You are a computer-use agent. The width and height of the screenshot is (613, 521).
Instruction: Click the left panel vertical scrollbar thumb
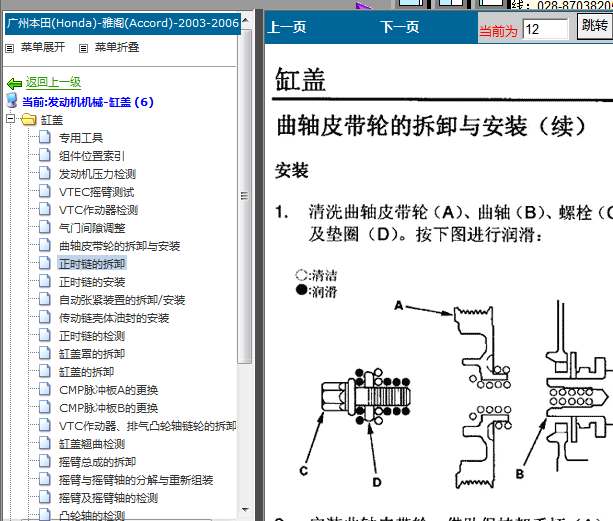pos(245,195)
